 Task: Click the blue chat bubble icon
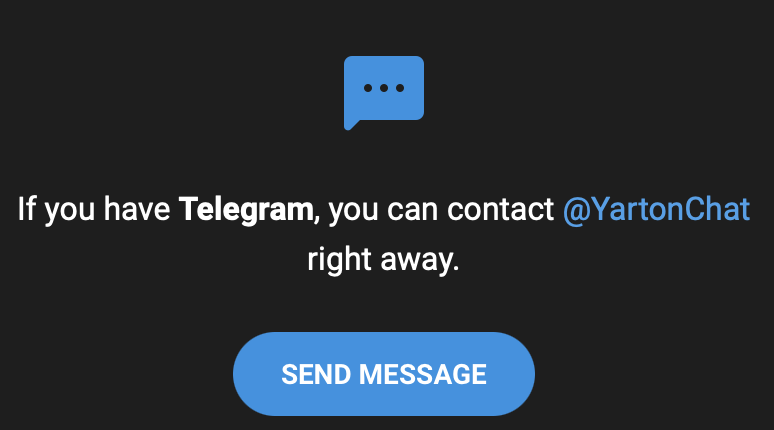384,92
